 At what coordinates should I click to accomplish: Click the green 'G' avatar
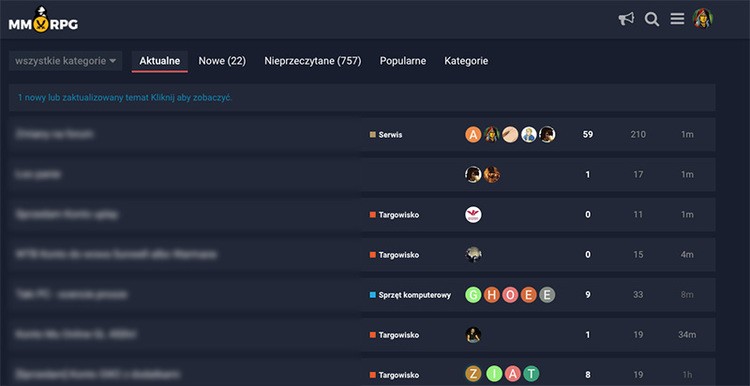473,295
